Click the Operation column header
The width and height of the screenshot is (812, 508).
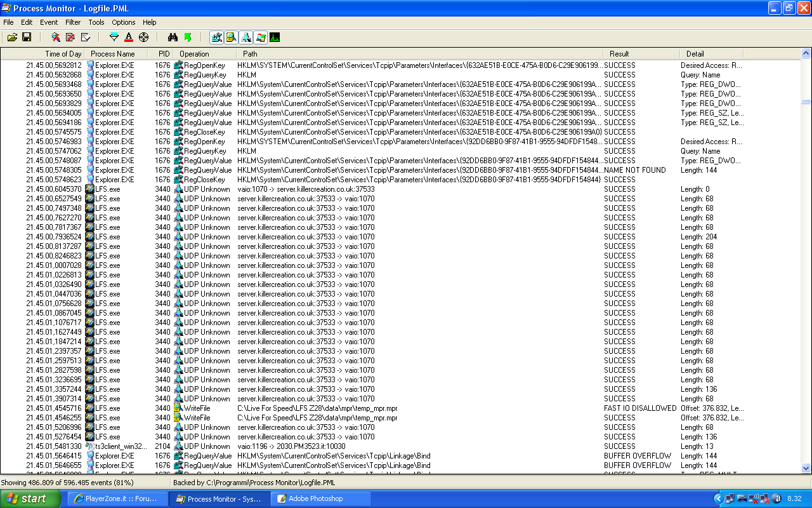(x=206, y=54)
